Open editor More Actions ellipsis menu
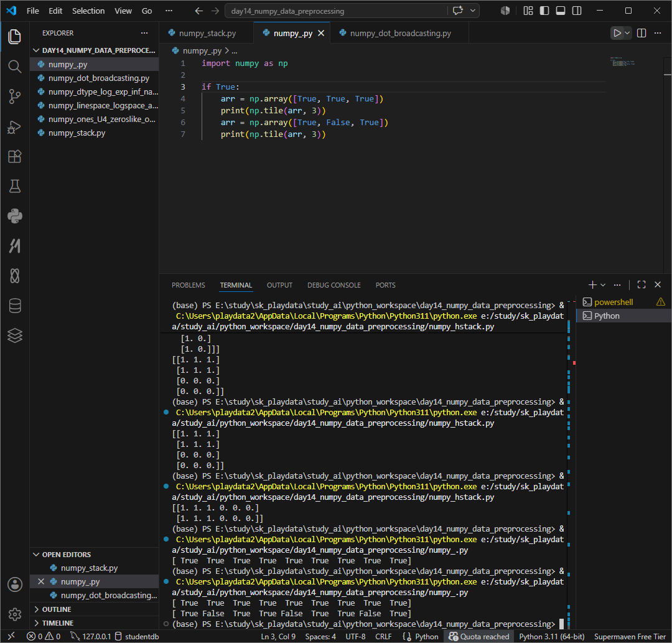The height and width of the screenshot is (643, 672). click(658, 33)
